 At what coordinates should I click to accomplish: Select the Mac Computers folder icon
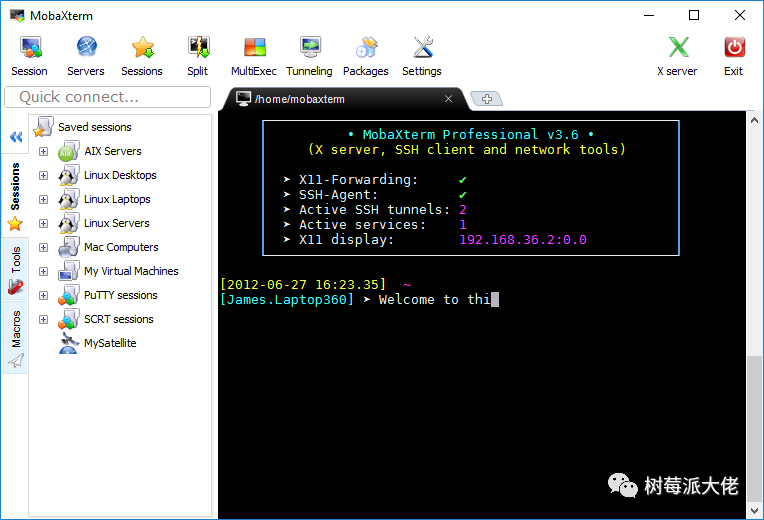(68, 247)
